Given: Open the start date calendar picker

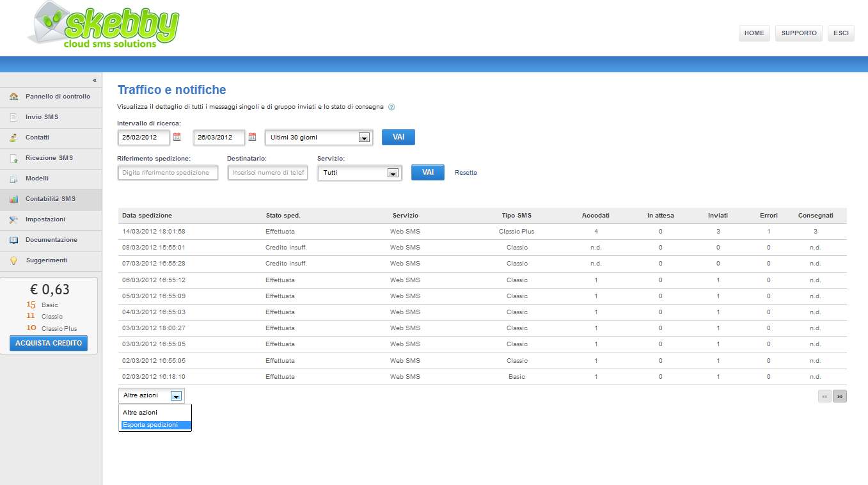Looking at the screenshot, I should click(x=177, y=137).
